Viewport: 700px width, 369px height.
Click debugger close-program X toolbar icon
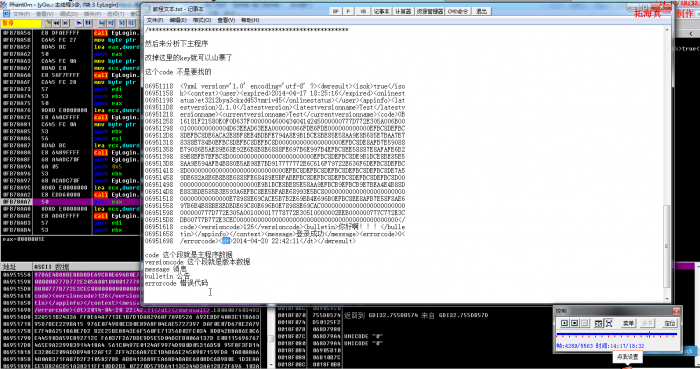coord(66,23)
